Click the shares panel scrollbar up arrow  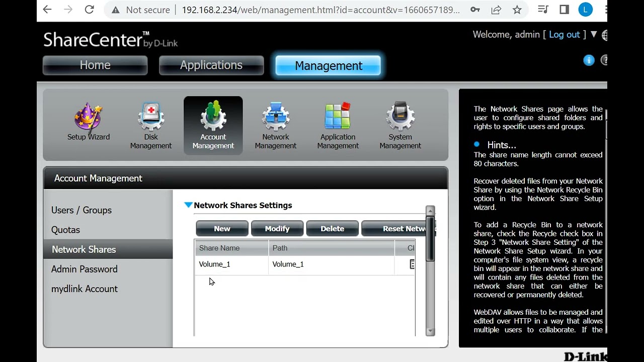click(430, 210)
